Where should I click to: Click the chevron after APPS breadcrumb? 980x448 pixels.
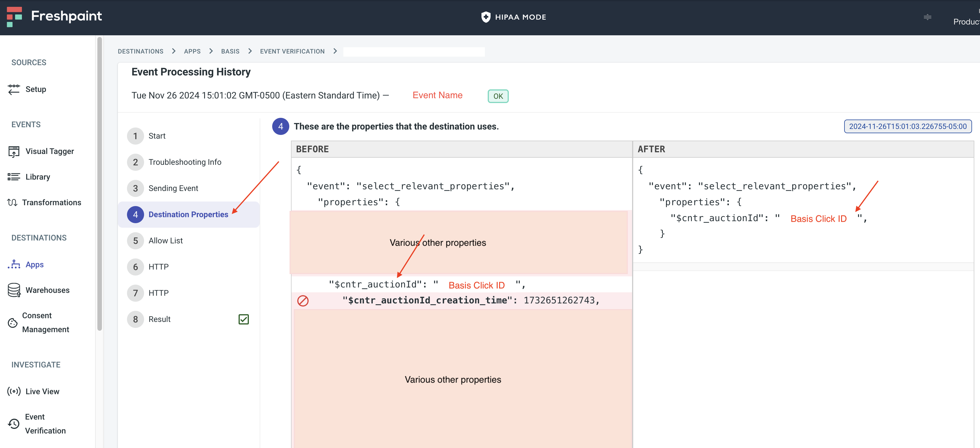(x=211, y=51)
